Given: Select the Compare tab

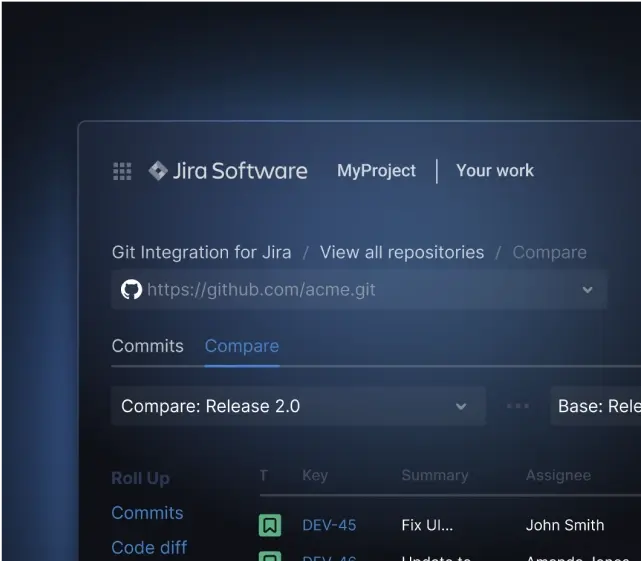Looking at the screenshot, I should point(242,346).
